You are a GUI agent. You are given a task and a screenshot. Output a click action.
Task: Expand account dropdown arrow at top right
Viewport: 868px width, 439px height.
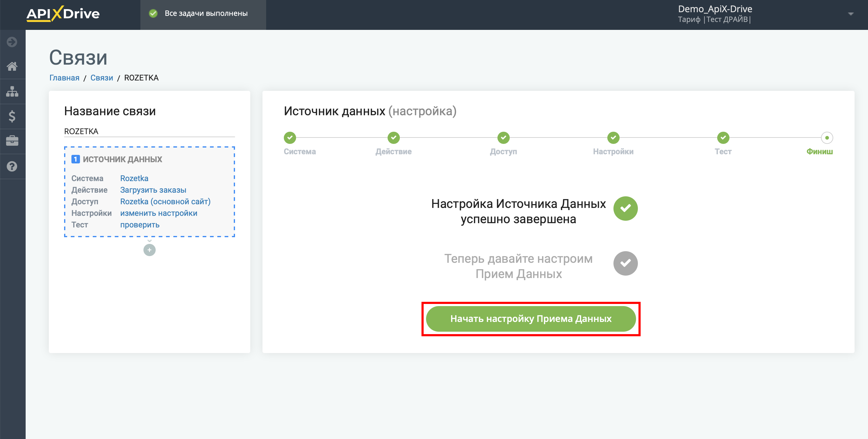(x=851, y=14)
